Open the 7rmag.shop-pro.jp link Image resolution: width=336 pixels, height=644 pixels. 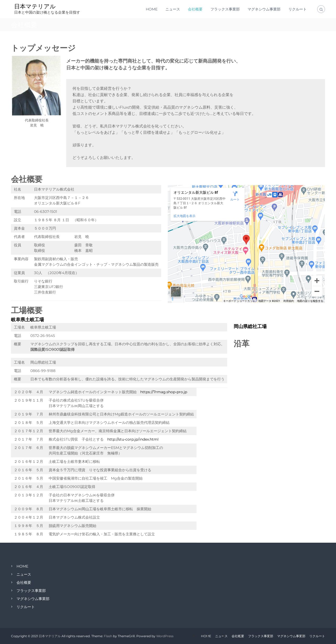(x=164, y=392)
